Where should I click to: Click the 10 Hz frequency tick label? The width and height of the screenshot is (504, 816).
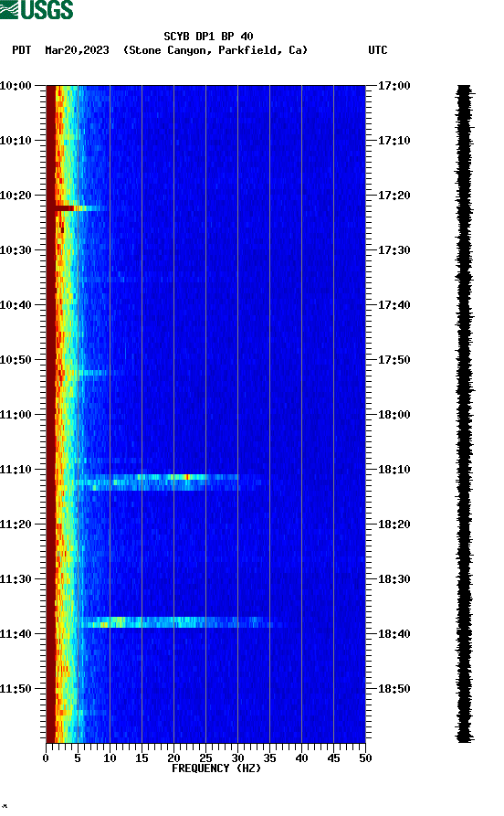(x=110, y=758)
